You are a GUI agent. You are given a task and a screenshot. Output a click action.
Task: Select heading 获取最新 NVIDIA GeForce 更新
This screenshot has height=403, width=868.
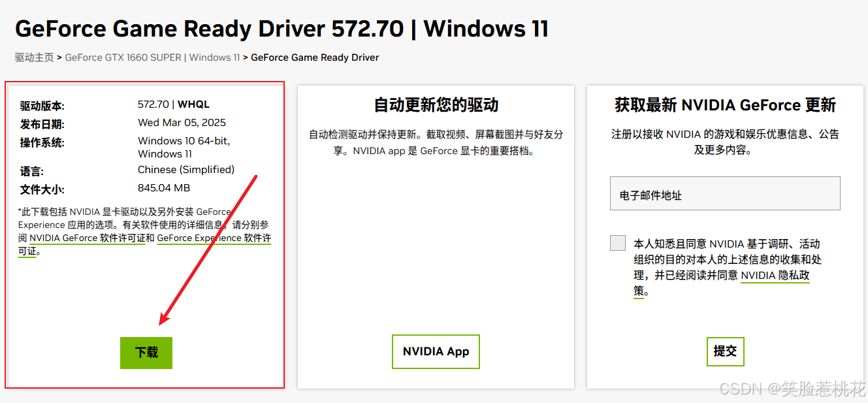[725, 105]
